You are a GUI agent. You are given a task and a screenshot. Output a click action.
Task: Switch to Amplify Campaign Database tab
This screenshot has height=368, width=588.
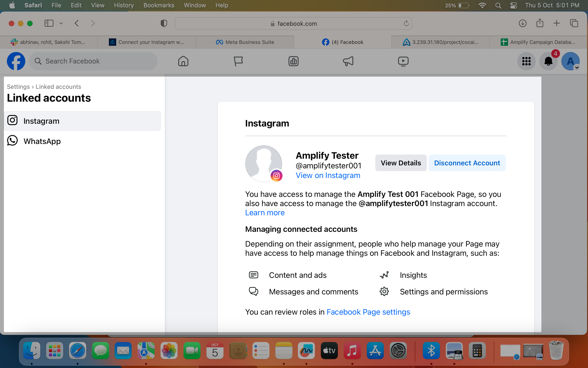(x=538, y=42)
